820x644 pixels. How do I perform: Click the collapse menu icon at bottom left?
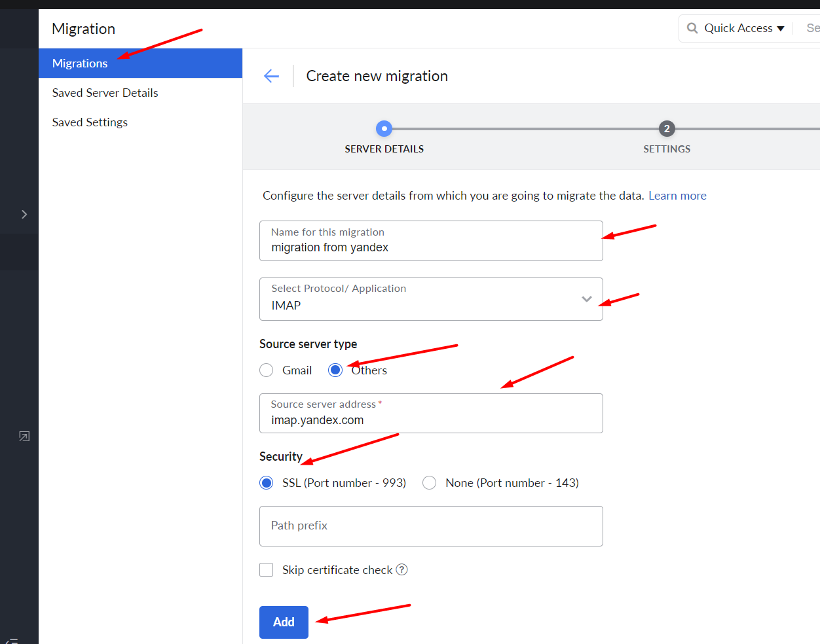[x=11, y=640]
